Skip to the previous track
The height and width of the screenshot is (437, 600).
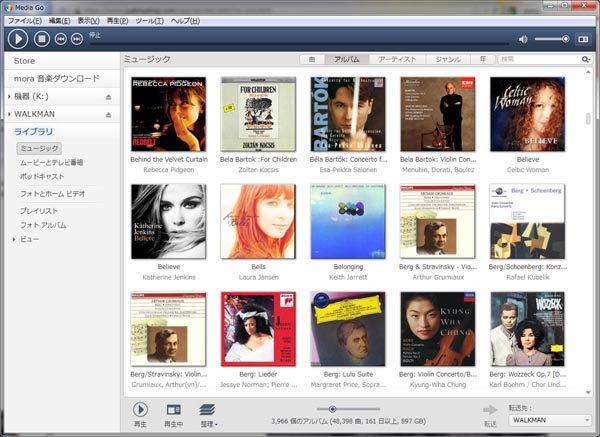click(x=60, y=39)
